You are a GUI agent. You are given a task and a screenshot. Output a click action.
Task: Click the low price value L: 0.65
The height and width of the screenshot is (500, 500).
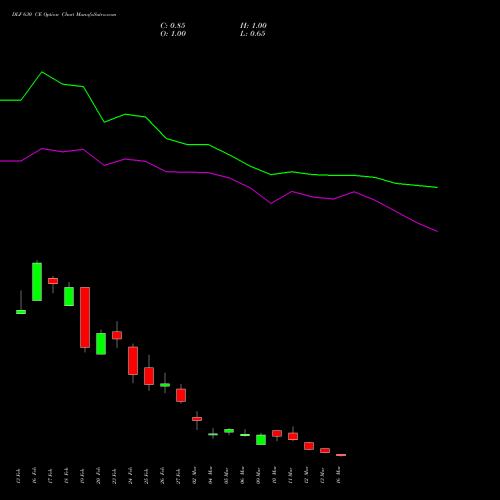point(253,34)
